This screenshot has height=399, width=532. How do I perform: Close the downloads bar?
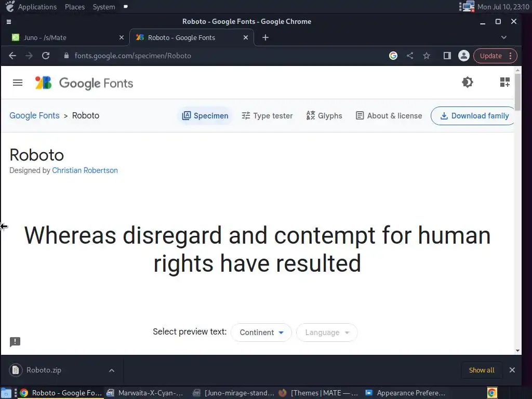[512, 370]
